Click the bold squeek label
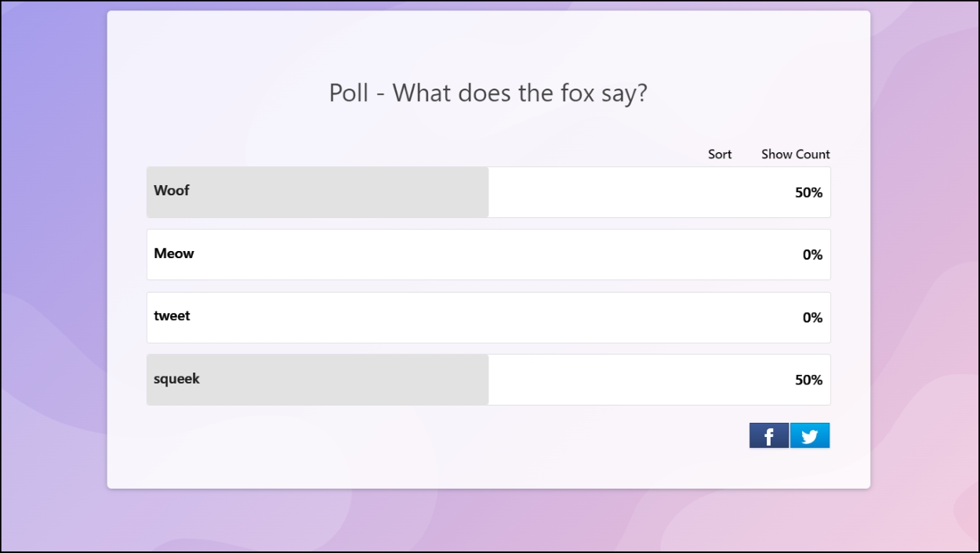This screenshot has width=980, height=553. 176,379
